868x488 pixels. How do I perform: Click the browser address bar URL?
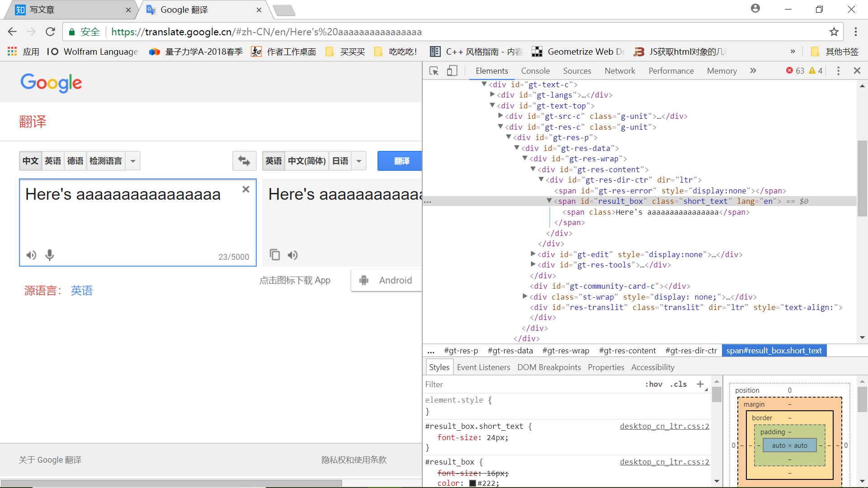pyautogui.click(x=266, y=32)
